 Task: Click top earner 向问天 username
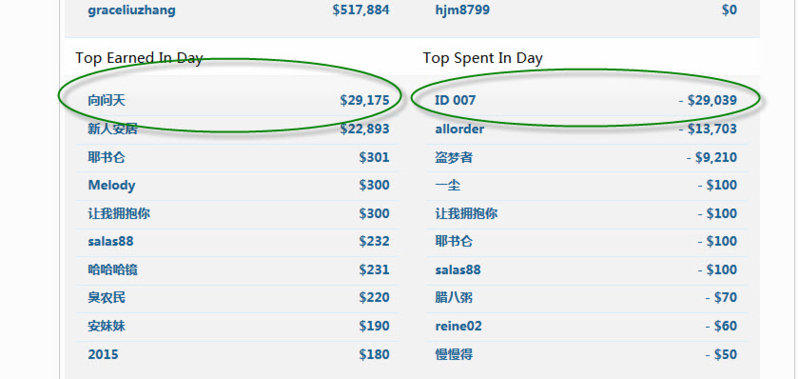click(x=106, y=100)
